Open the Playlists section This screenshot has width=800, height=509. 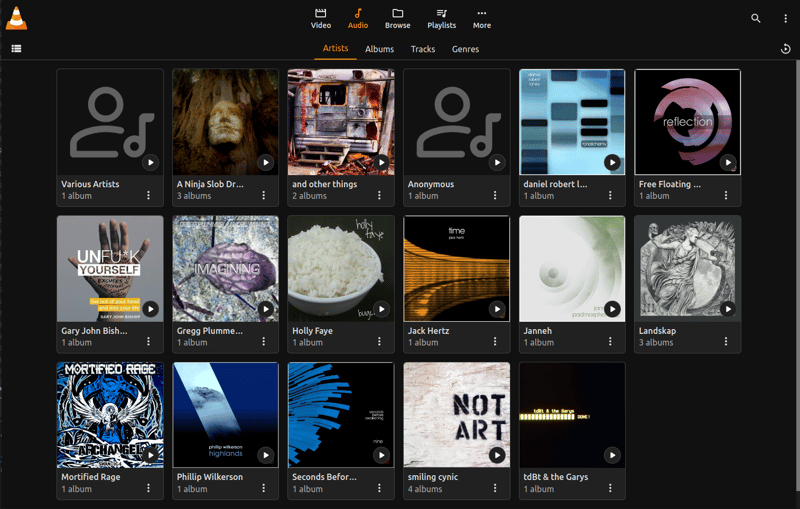pyautogui.click(x=441, y=19)
